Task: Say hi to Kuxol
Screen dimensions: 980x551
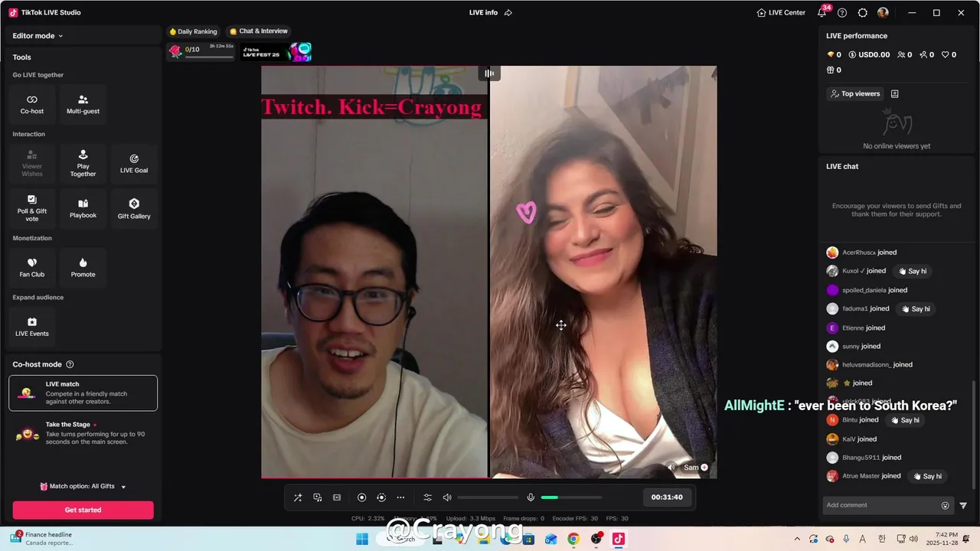Action: (913, 271)
